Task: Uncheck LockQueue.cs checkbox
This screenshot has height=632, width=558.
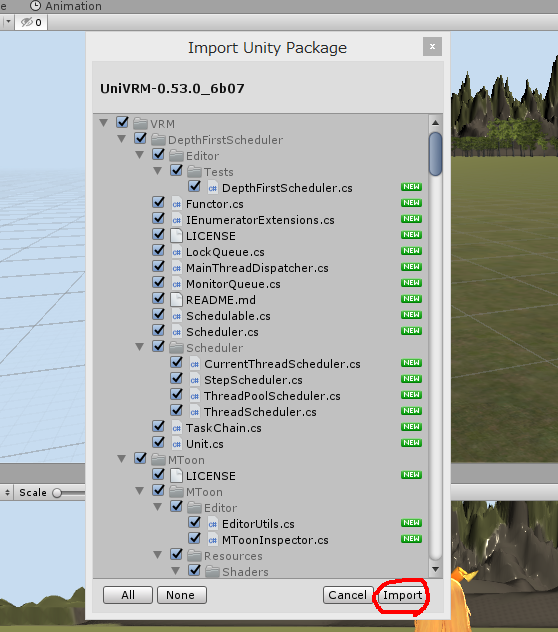Action: (158, 250)
